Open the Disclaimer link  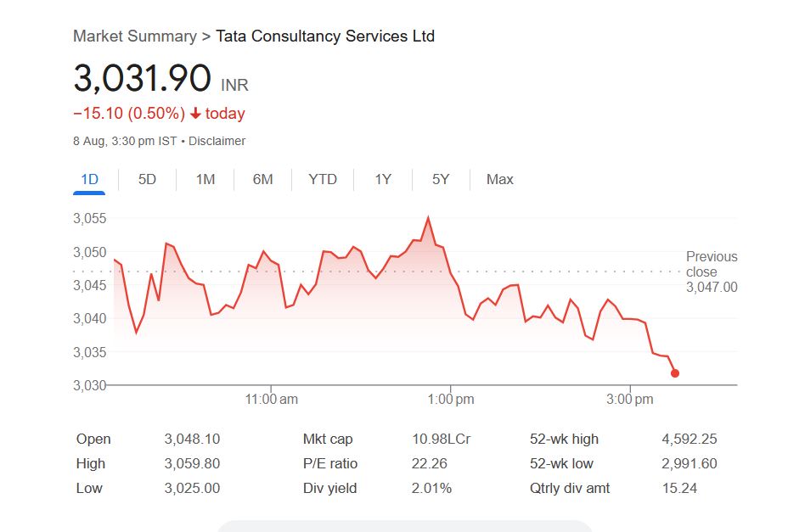tap(217, 141)
